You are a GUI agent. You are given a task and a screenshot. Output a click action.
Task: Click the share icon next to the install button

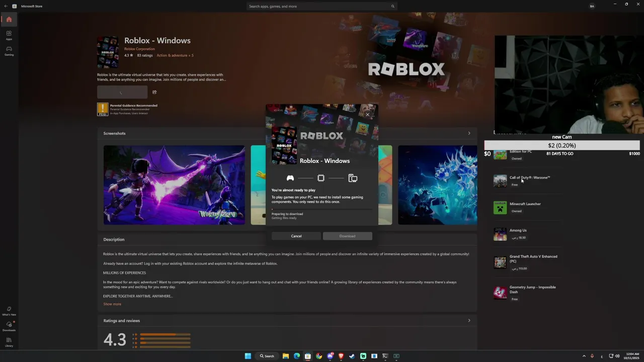154,92
